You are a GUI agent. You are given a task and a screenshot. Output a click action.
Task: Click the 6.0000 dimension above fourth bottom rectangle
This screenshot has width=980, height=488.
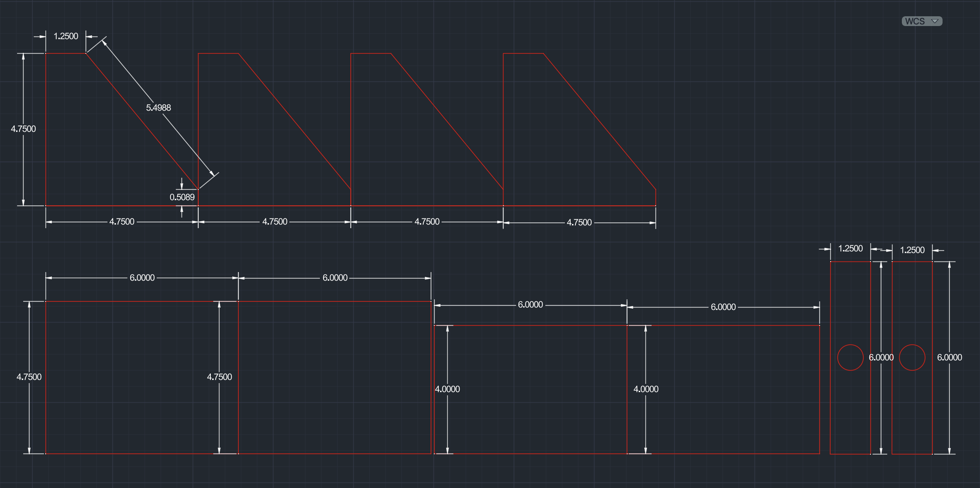pos(723,307)
